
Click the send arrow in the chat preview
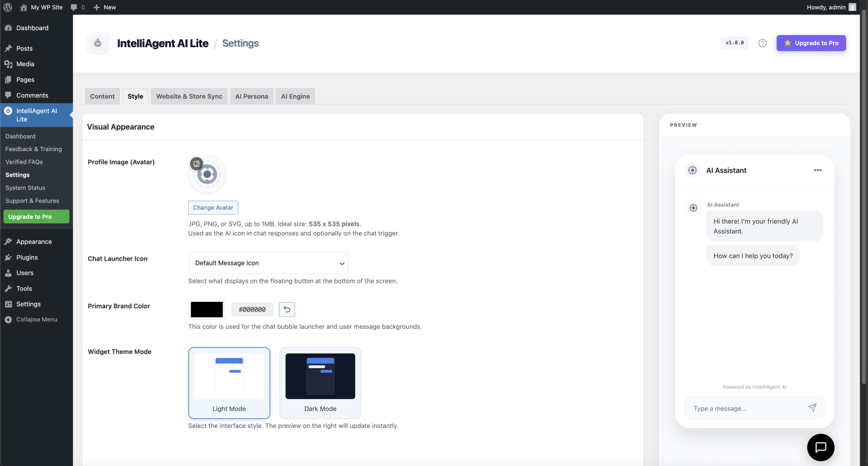point(812,408)
